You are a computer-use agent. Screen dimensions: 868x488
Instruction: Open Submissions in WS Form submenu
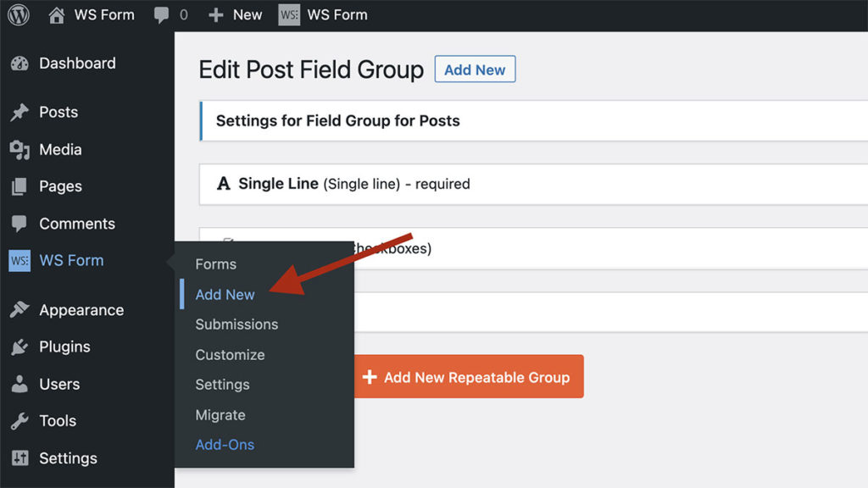[x=236, y=324]
